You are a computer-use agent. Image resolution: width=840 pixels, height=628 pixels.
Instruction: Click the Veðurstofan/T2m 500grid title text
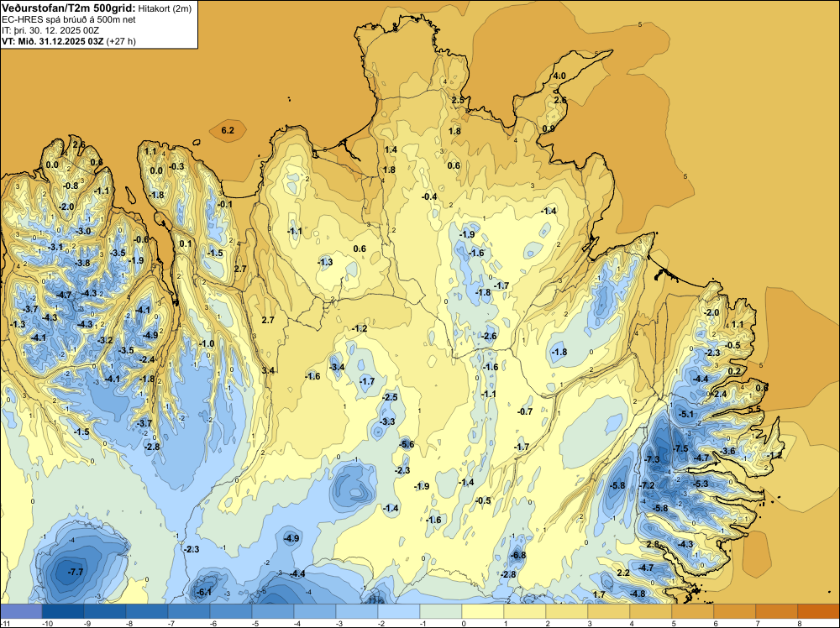point(69,8)
